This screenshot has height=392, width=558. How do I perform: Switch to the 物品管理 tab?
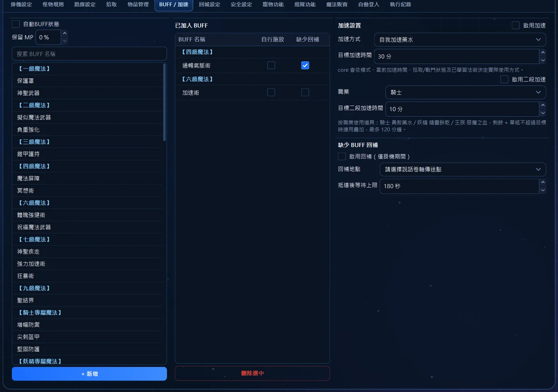click(x=138, y=4)
